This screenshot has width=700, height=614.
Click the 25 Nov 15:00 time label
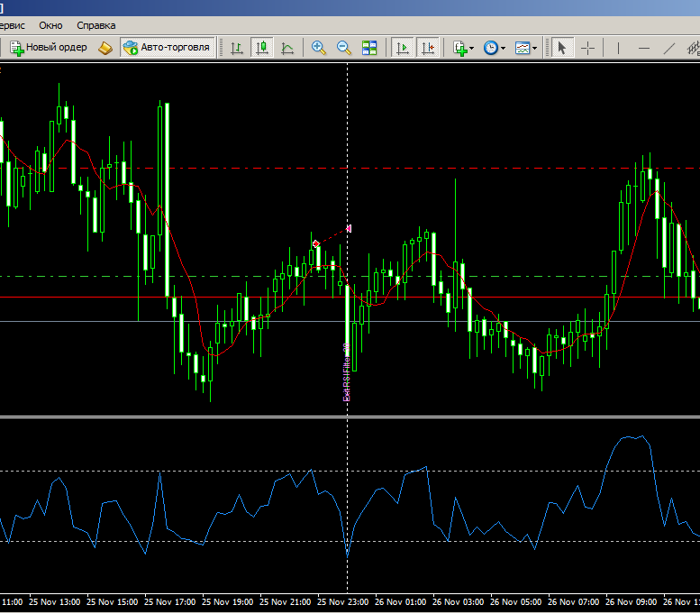(112, 602)
